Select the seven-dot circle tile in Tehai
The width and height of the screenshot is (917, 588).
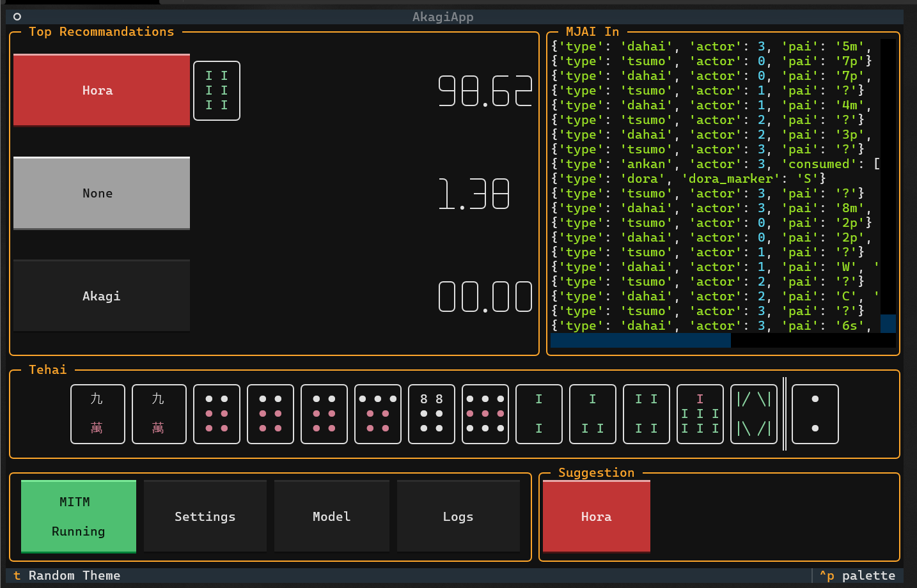(x=378, y=414)
